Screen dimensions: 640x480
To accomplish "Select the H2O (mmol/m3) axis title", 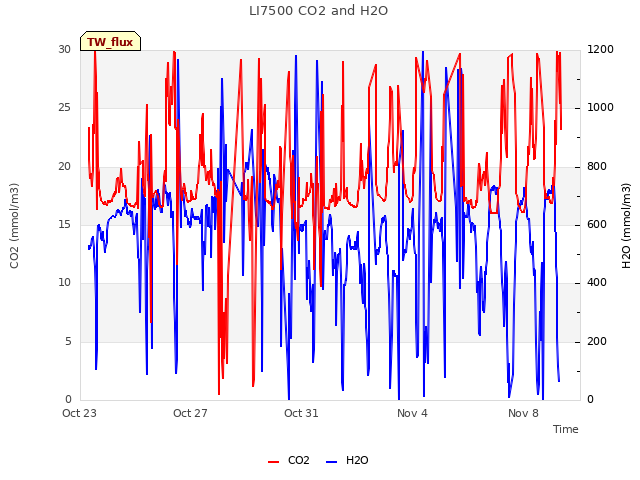I will (626, 226).
